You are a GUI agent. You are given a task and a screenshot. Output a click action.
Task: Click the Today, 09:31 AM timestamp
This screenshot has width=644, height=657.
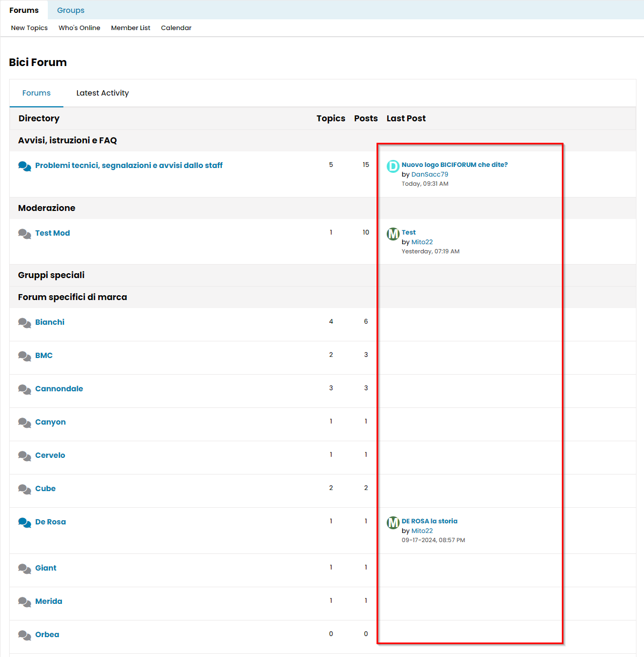click(425, 184)
